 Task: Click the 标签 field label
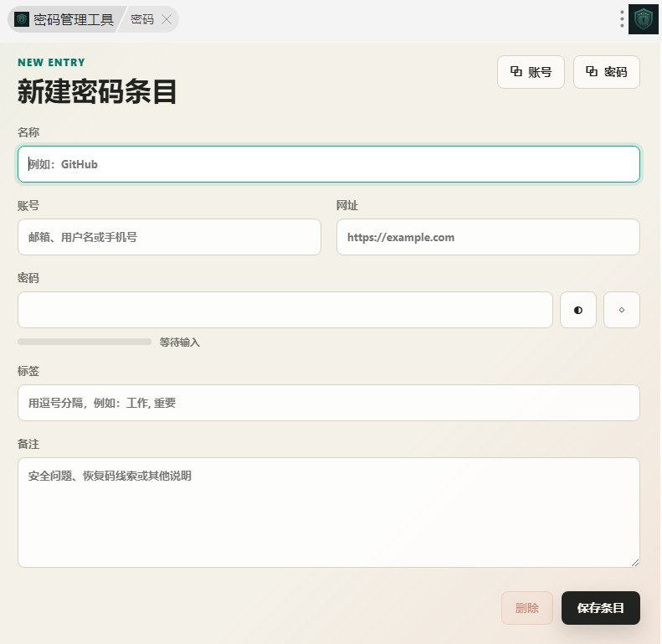[28, 371]
